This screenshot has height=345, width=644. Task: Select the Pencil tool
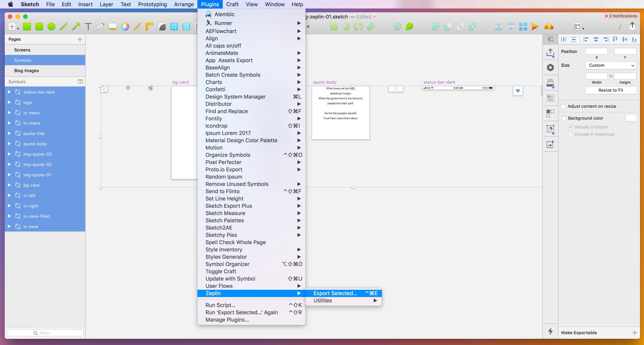(137, 26)
